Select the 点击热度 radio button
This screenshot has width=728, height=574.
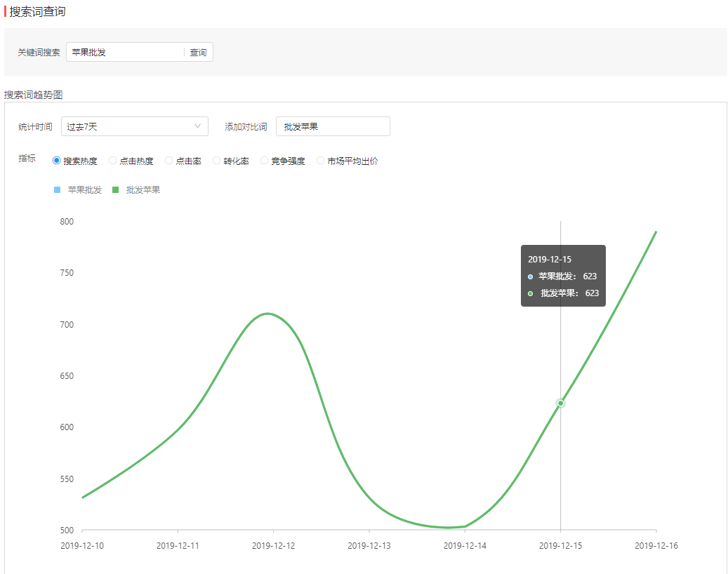(x=112, y=161)
